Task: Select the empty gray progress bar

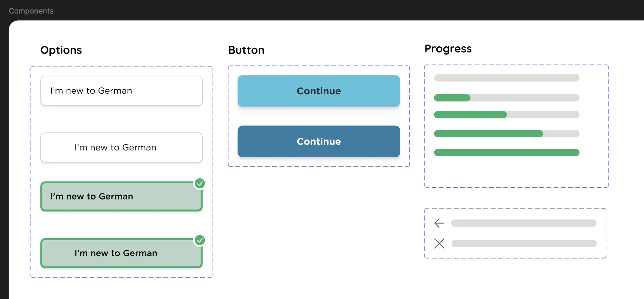Action: tap(506, 78)
